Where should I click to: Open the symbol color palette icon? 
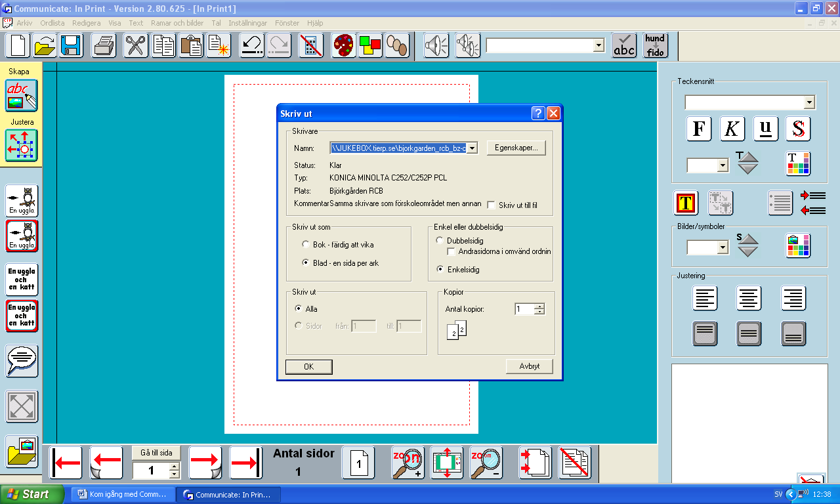(x=798, y=245)
